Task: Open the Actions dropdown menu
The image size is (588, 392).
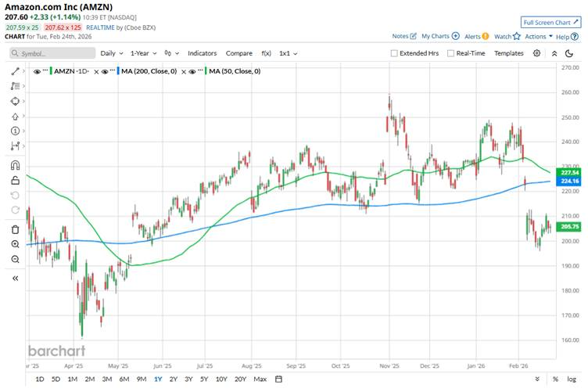Action: 539,36
